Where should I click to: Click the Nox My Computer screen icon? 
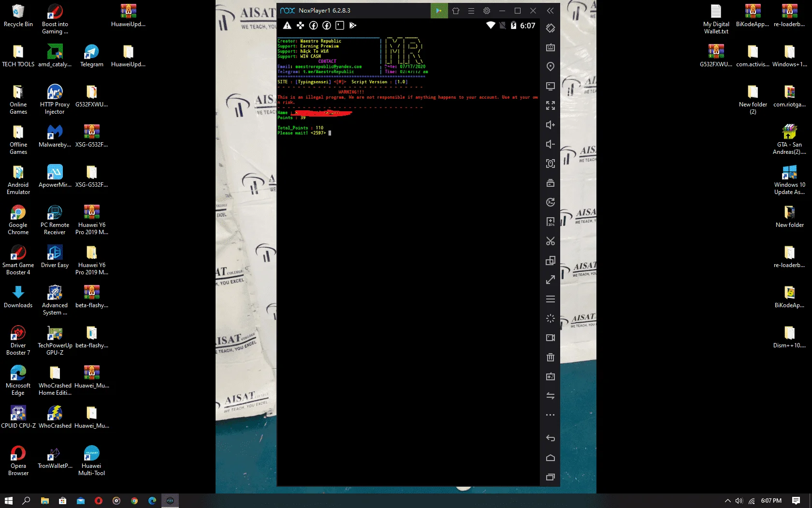point(550,86)
